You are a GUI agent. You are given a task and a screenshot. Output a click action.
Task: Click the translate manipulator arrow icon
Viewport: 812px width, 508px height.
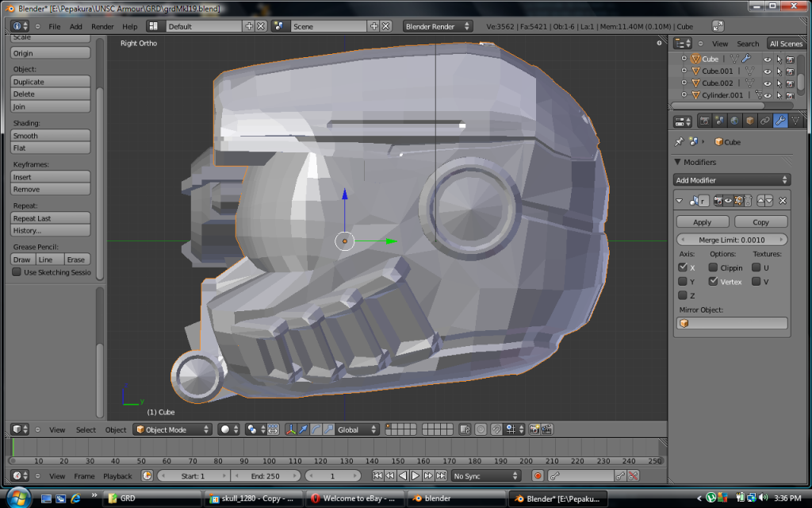(x=304, y=429)
